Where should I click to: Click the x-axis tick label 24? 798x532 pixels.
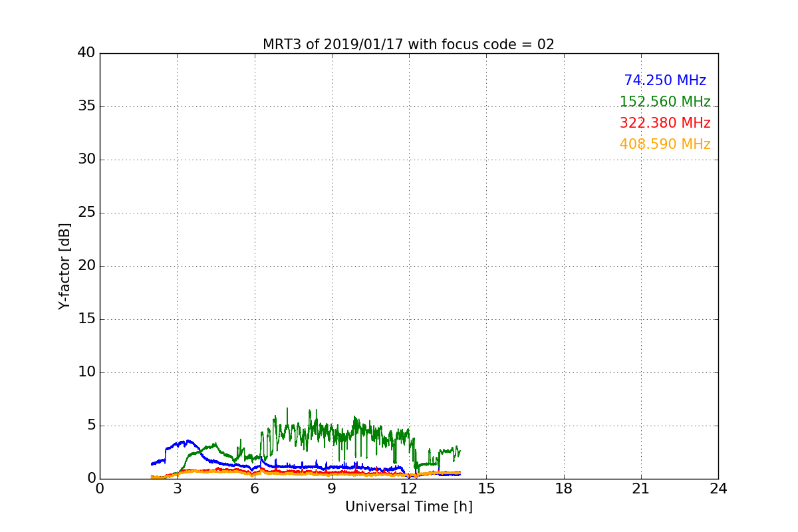coord(718,489)
